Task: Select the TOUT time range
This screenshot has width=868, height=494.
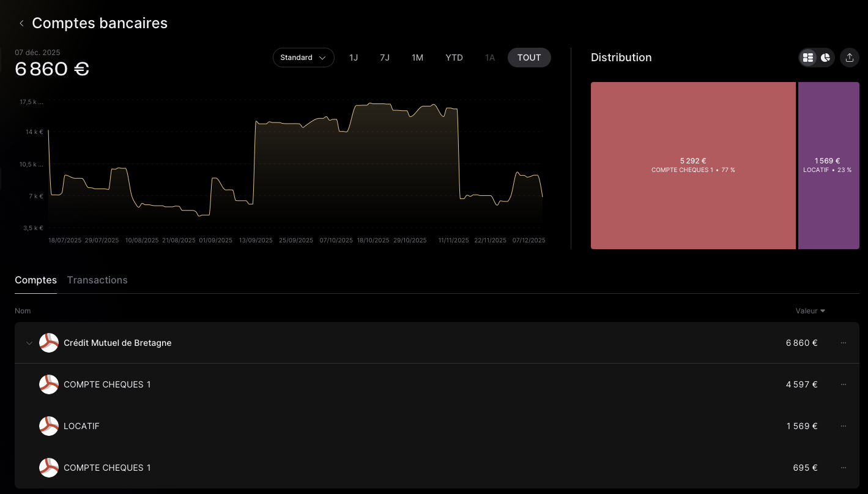Action: coord(529,58)
